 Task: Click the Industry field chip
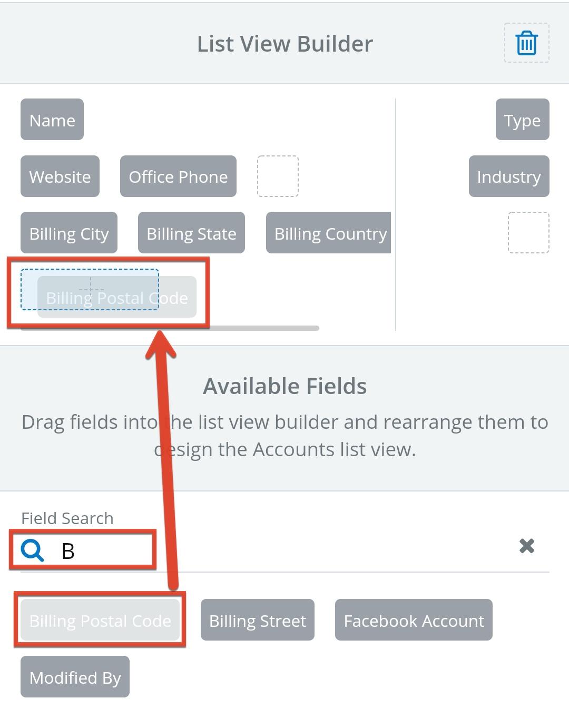(509, 176)
